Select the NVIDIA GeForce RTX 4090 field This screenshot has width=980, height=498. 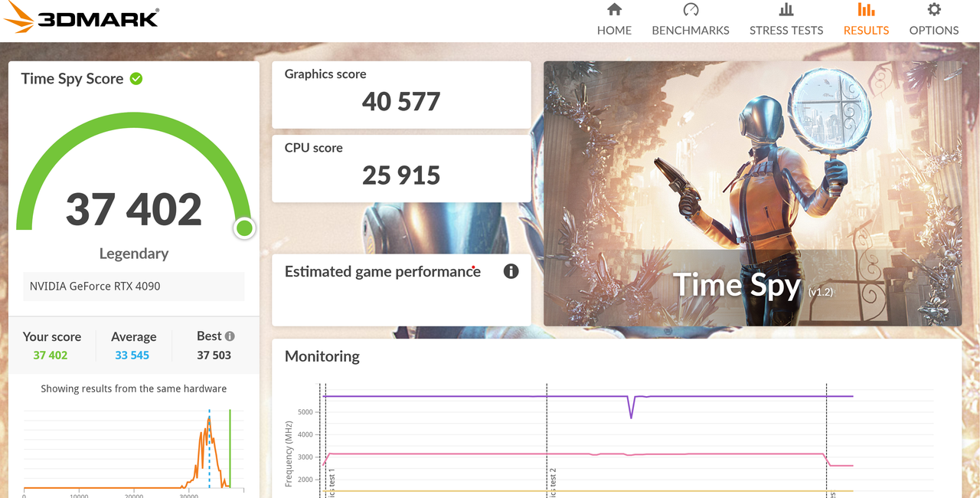(x=134, y=287)
